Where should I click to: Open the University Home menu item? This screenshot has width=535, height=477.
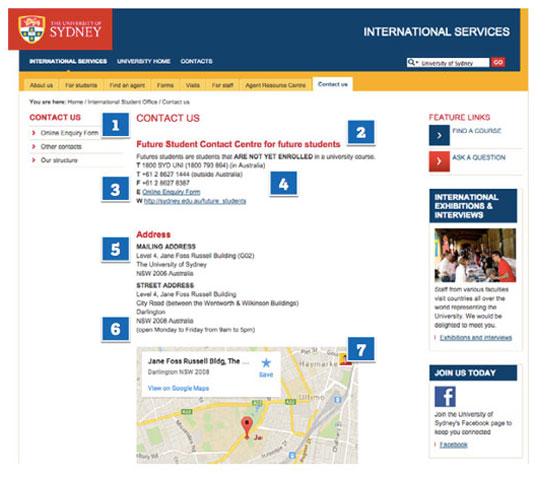click(x=144, y=61)
